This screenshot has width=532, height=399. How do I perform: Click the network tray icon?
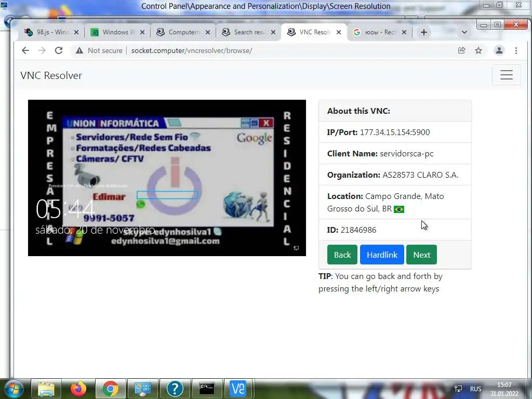pyautogui.click(x=458, y=389)
